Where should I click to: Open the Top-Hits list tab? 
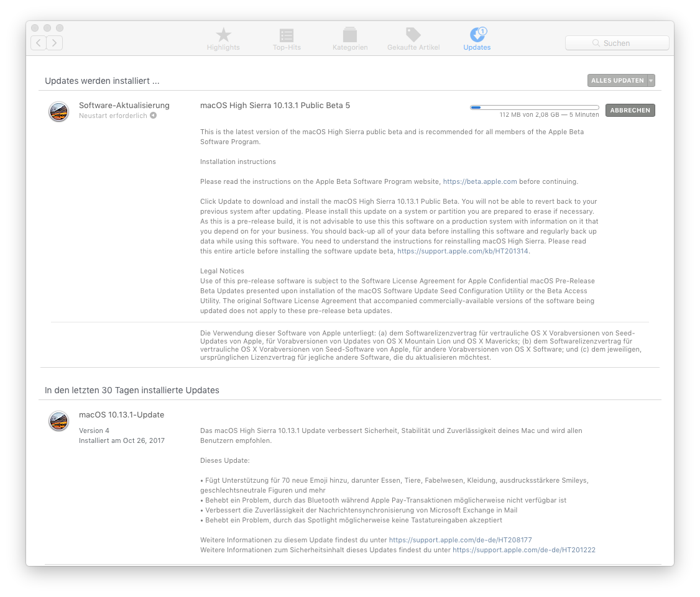click(287, 39)
